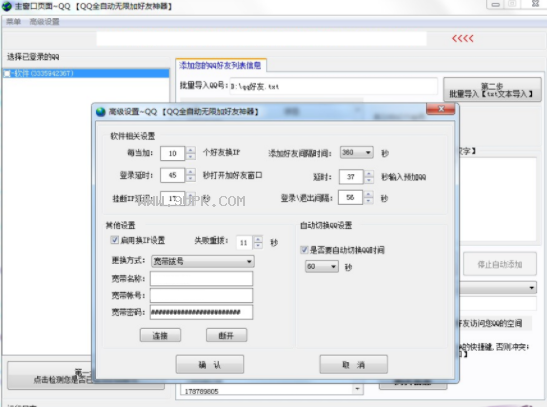Click the 批量导入QQ号 path field in the main window
Screen dimensions: 547x407
coord(333,86)
